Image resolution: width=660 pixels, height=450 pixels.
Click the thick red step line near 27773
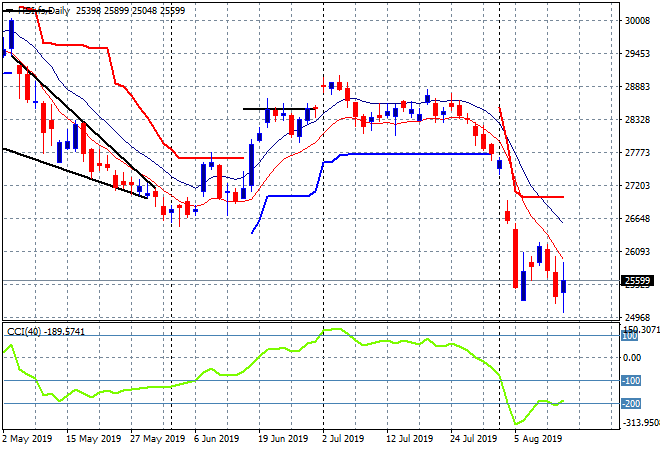210,157
